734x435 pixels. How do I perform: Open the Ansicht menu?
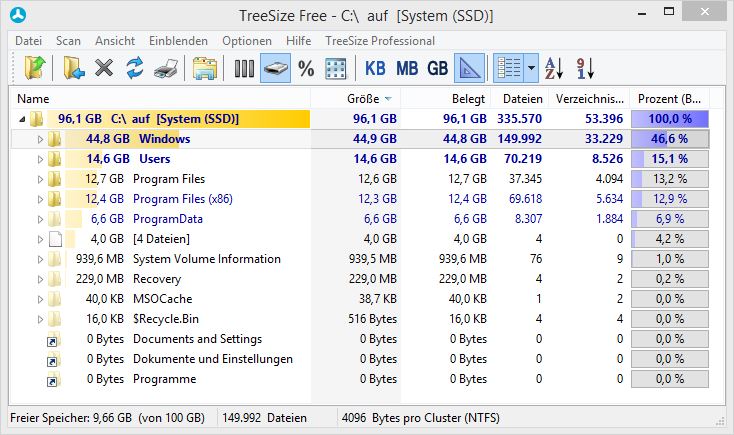click(x=115, y=41)
